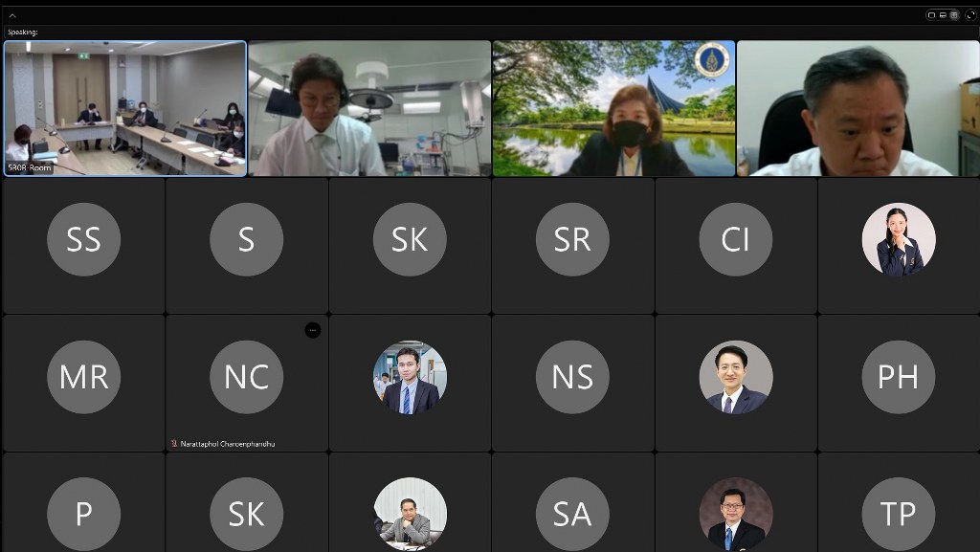This screenshot has height=552, width=980.
Task: Collapse the top bar with the chevron
Action: point(12,15)
